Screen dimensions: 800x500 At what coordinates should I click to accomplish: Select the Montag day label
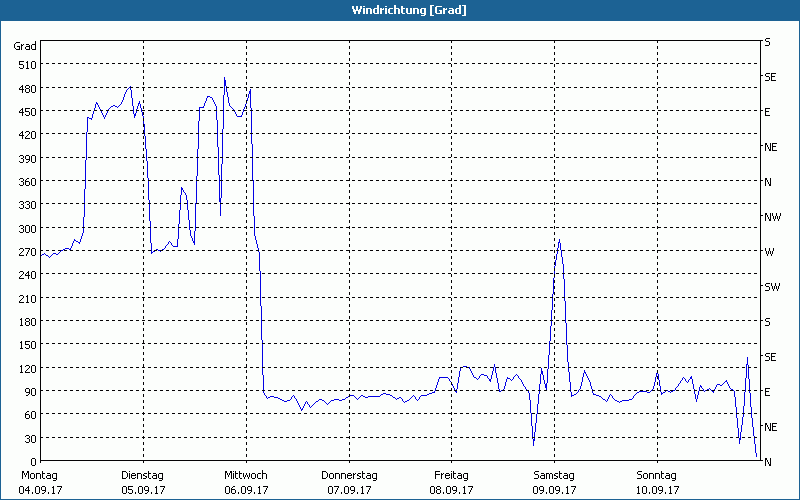pyautogui.click(x=40, y=475)
